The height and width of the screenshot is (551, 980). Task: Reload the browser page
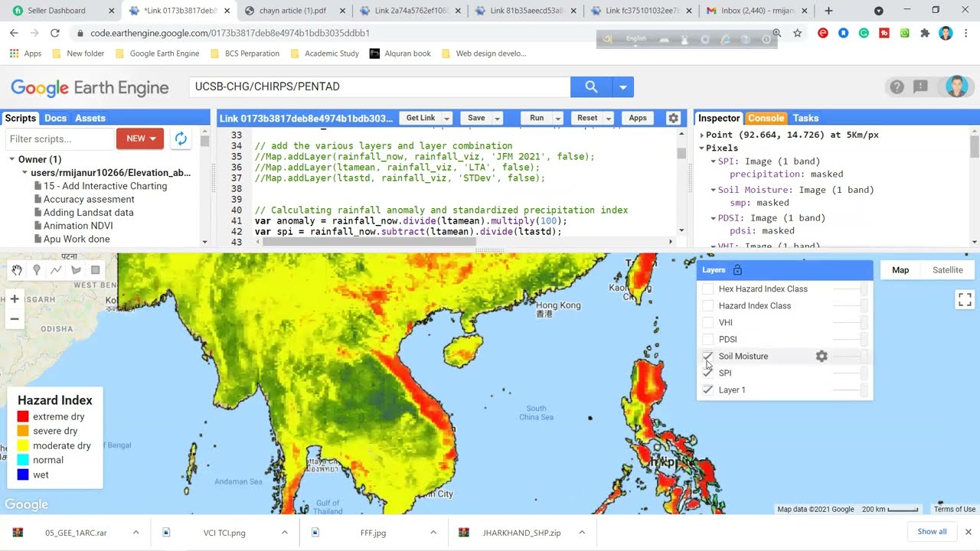click(x=54, y=34)
